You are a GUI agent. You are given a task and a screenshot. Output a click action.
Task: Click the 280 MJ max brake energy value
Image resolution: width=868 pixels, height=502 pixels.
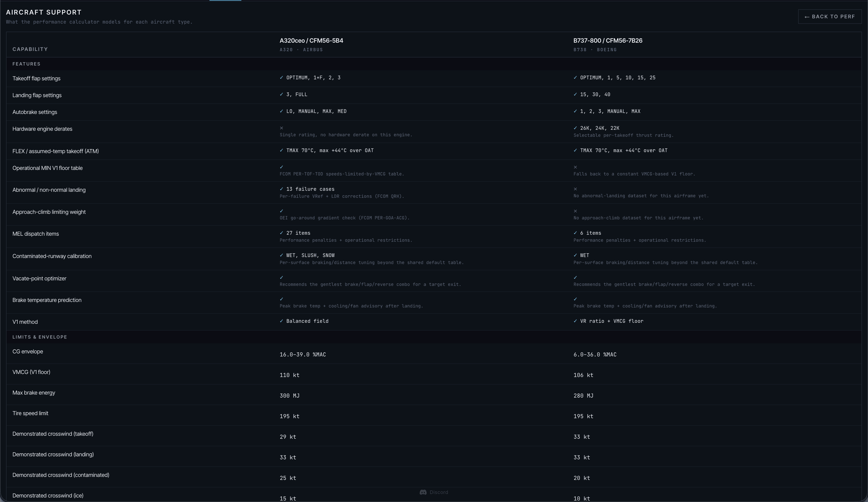583,396
